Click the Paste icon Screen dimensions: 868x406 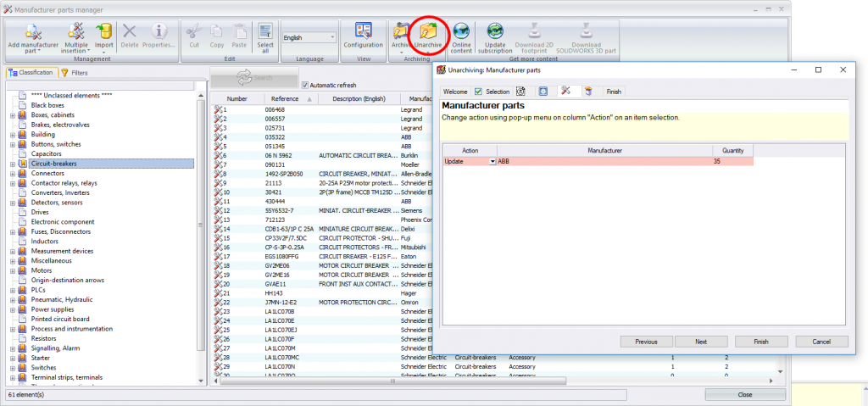point(239,32)
